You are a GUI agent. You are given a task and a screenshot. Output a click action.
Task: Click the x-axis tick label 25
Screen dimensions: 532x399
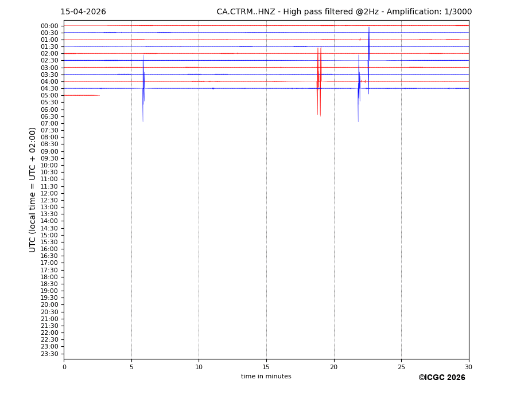point(401,367)
